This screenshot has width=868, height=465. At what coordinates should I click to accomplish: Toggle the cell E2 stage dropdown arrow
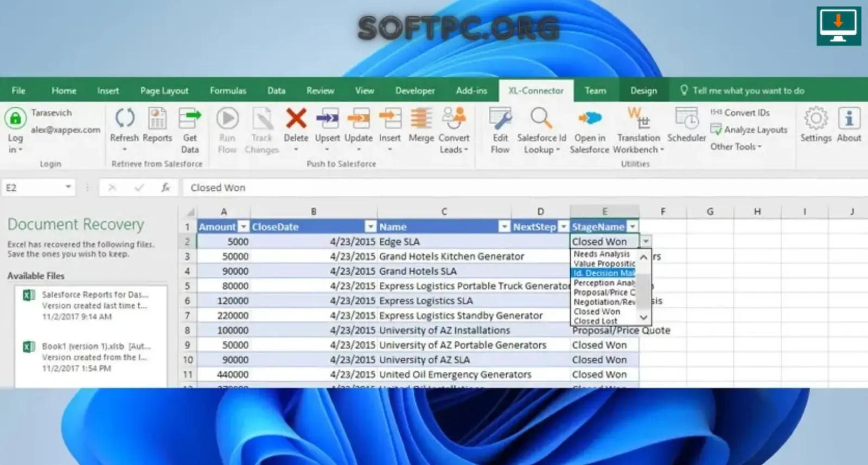click(x=646, y=241)
